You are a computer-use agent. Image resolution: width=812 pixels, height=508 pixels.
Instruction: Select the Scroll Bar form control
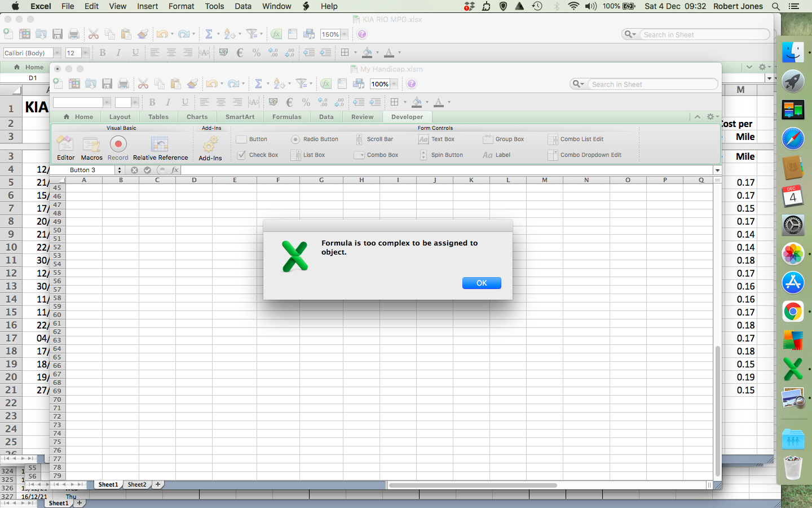pyautogui.click(x=374, y=139)
